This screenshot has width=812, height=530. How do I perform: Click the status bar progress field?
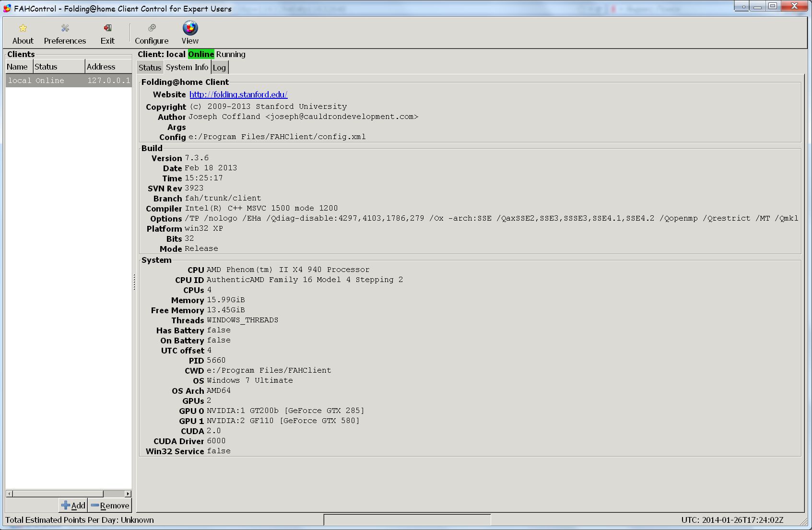click(407, 520)
